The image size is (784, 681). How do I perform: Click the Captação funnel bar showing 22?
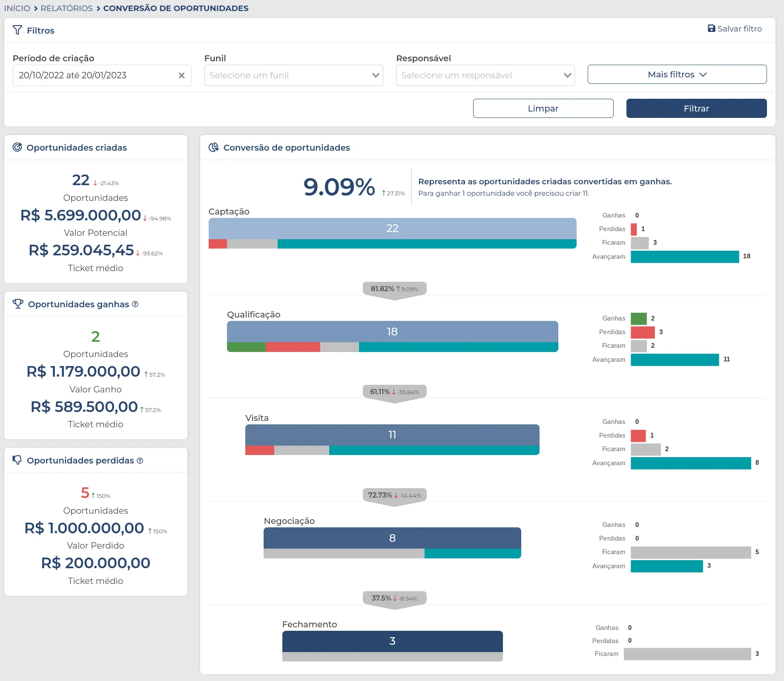click(392, 229)
